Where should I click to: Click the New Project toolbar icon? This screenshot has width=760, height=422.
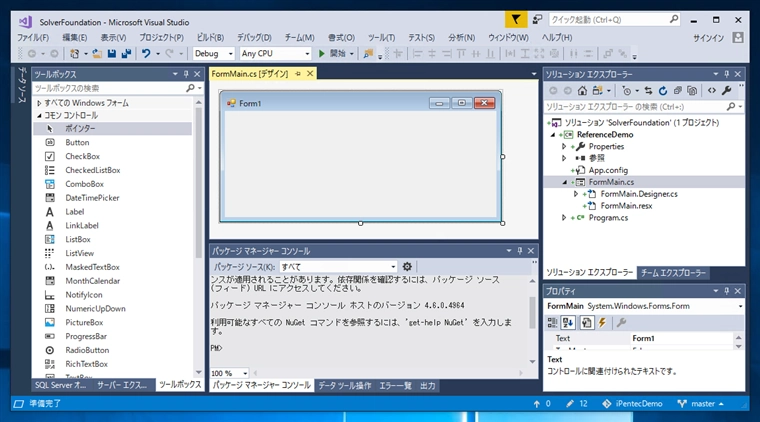(74, 53)
